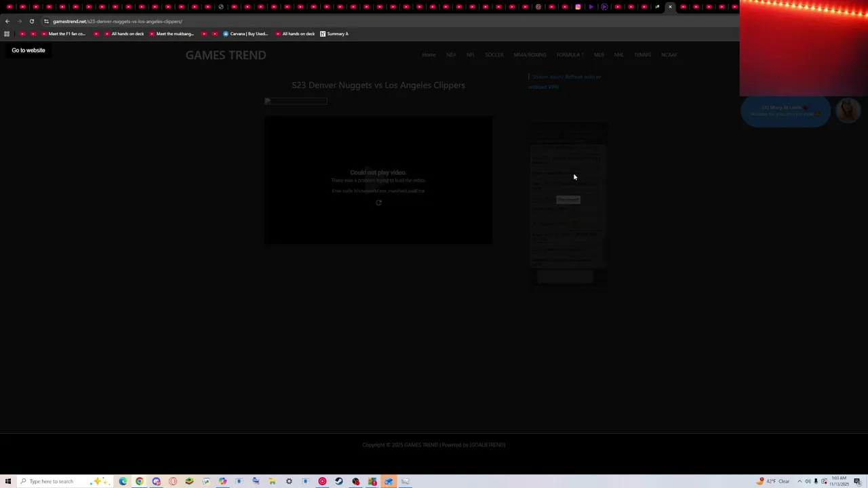Open the MMA/BOXING menu item

530,55
